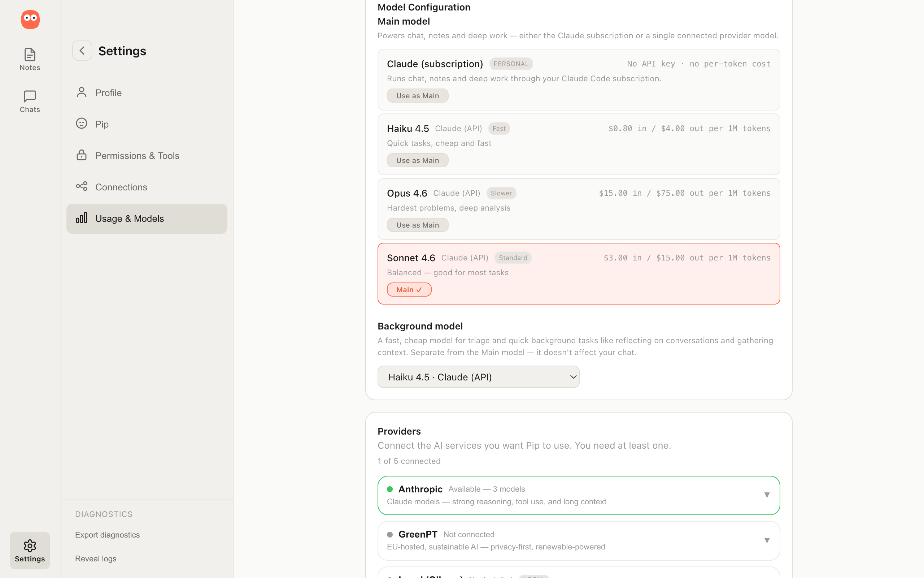Click the Settings gear icon

30,545
